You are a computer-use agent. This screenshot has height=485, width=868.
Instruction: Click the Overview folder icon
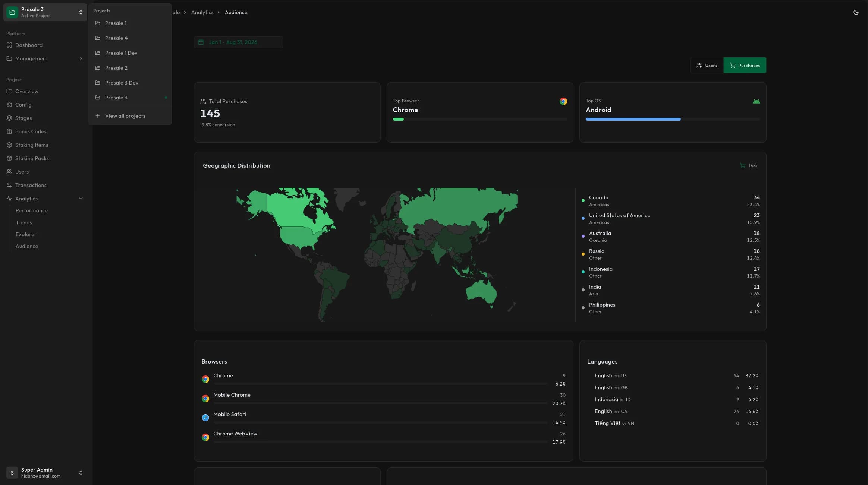click(x=9, y=91)
